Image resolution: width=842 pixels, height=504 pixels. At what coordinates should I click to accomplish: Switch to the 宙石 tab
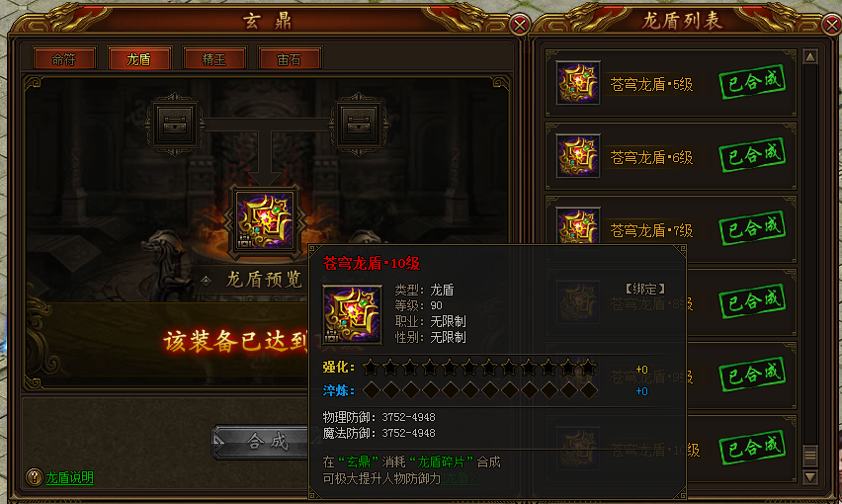(290, 59)
